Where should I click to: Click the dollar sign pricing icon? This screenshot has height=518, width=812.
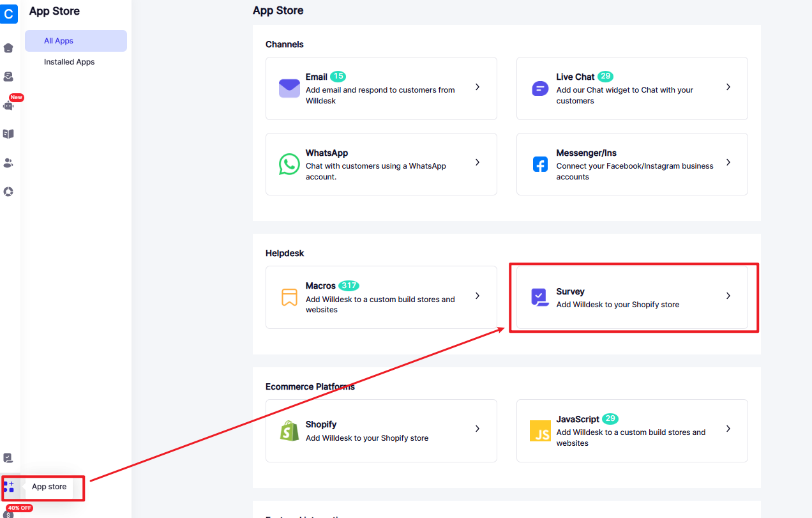tap(8, 514)
